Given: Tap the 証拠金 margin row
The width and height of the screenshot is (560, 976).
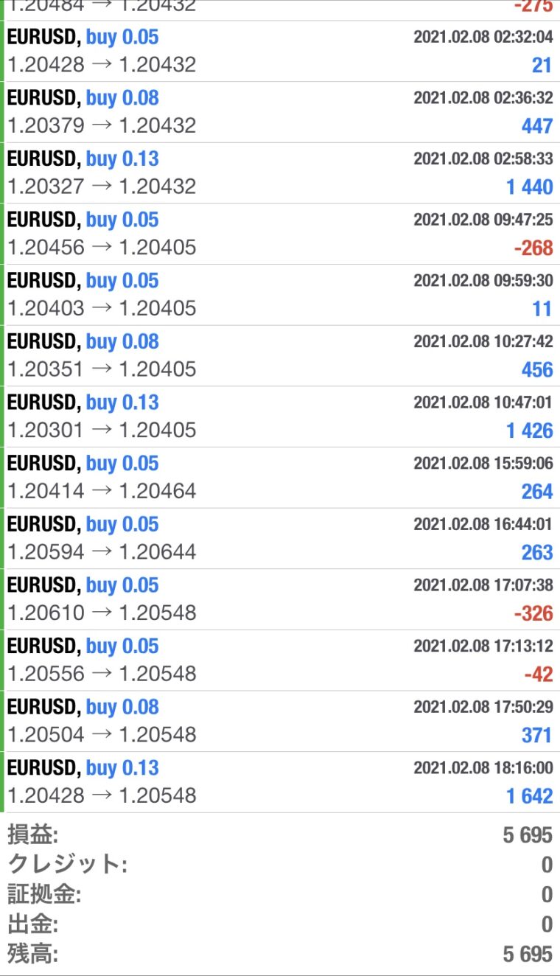Looking at the screenshot, I should coord(280,894).
